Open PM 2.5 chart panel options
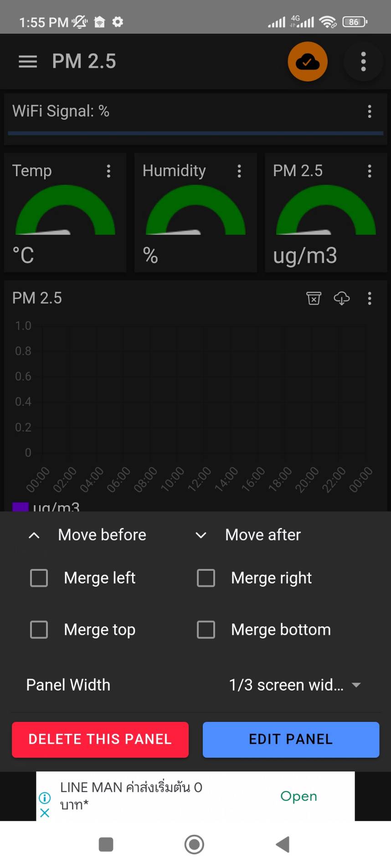 [x=370, y=298]
